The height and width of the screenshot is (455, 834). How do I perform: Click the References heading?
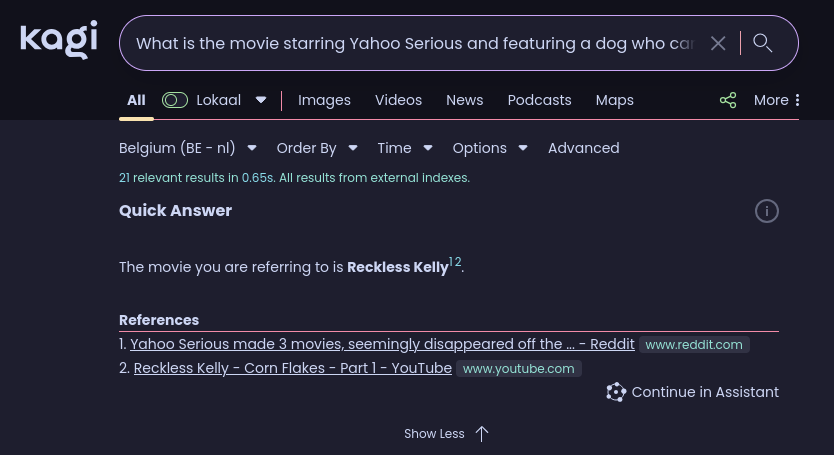pyautogui.click(x=159, y=320)
